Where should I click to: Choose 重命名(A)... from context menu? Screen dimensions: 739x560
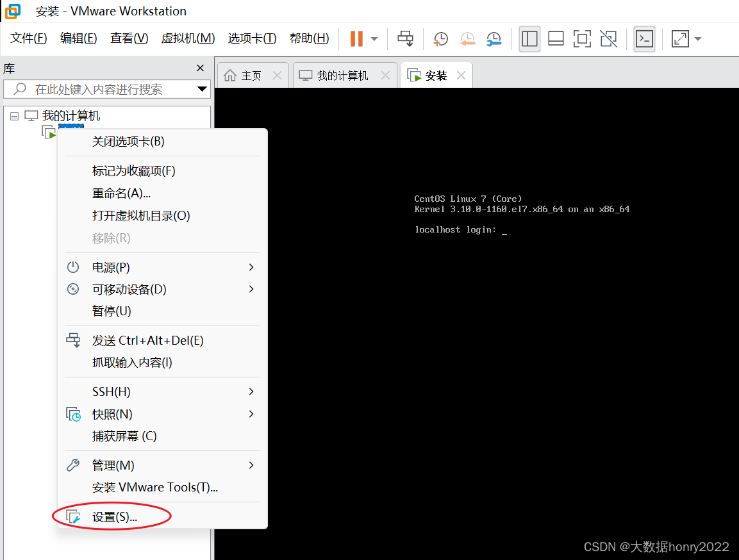[162, 193]
